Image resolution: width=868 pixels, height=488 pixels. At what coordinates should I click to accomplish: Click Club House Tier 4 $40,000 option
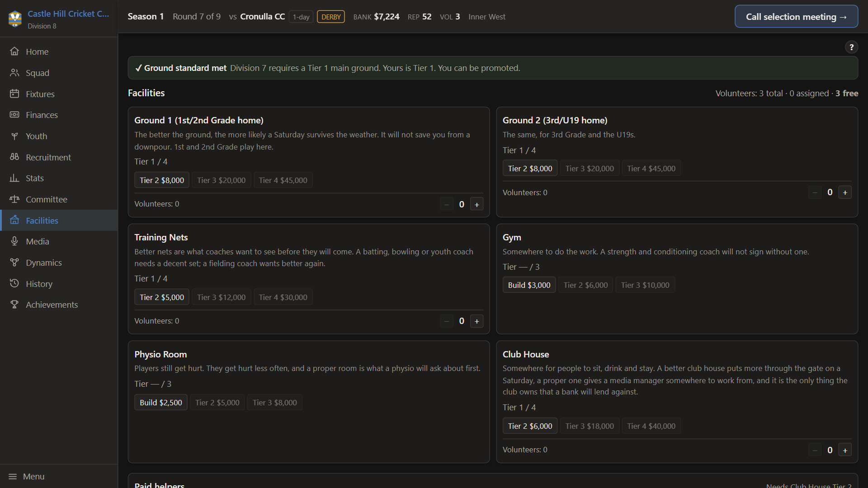click(x=651, y=426)
